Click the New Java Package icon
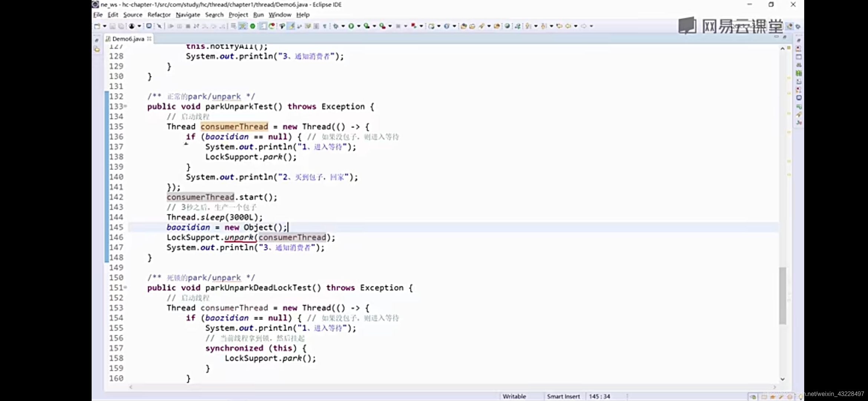The image size is (868, 401). 431,26
